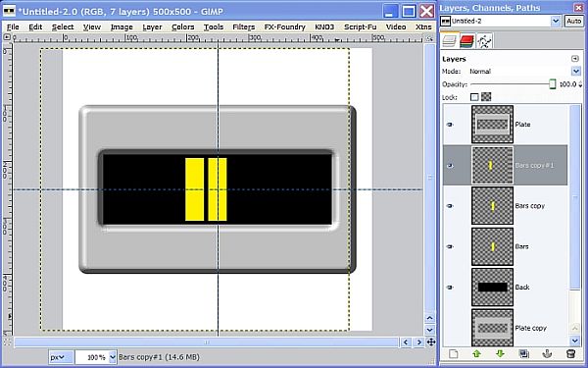This screenshot has height=368, width=588.
Task: Toggle lock alpha channel checkerboard button
Action: click(486, 97)
